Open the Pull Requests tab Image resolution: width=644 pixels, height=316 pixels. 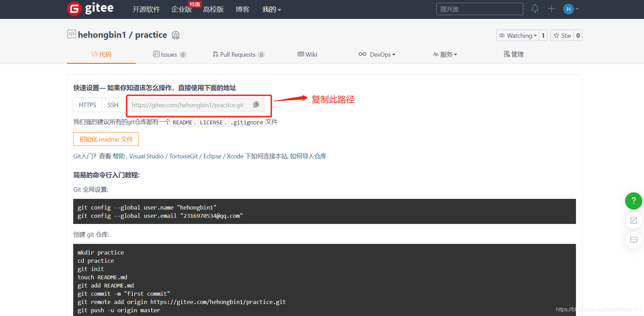[x=238, y=54]
